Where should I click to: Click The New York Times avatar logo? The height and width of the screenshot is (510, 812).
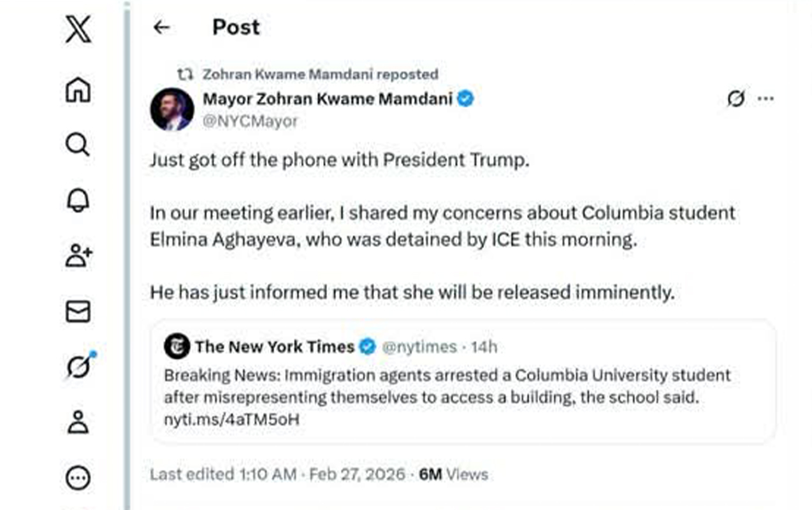(x=177, y=347)
